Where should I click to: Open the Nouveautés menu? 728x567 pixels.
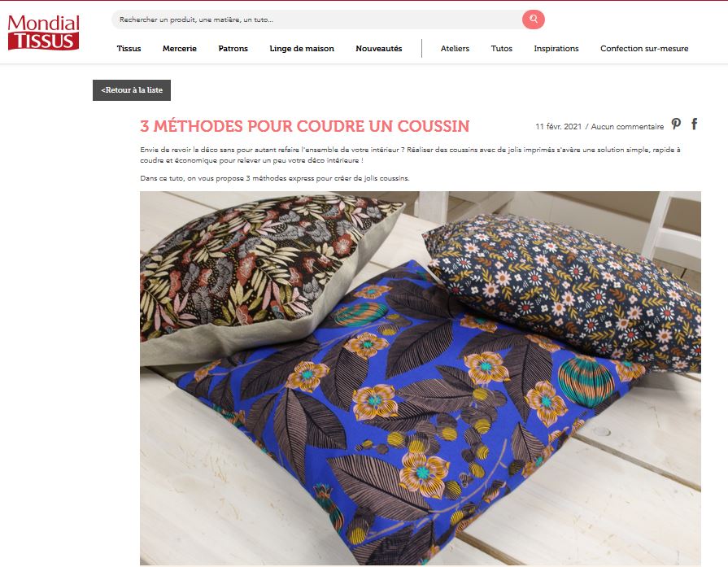pyautogui.click(x=379, y=48)
